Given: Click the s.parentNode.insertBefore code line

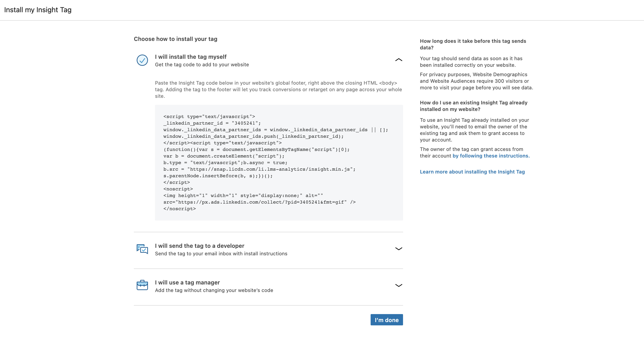Looking at the screenshot, I should pos(218,176).
